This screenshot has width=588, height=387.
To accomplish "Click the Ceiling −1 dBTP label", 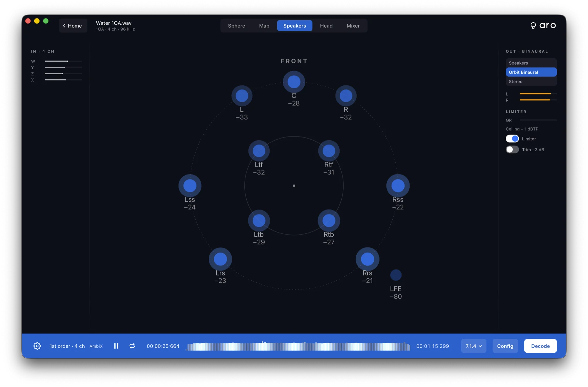I will click(522, 129).
